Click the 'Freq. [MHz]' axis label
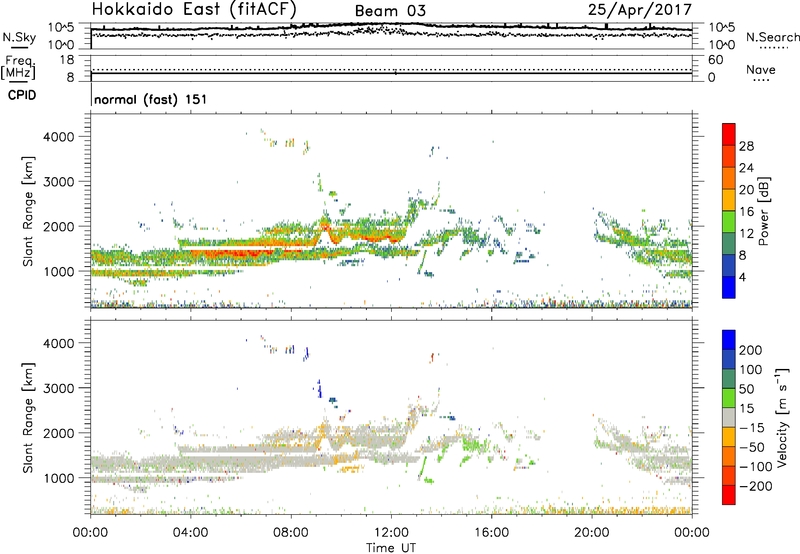 (18, 68)
